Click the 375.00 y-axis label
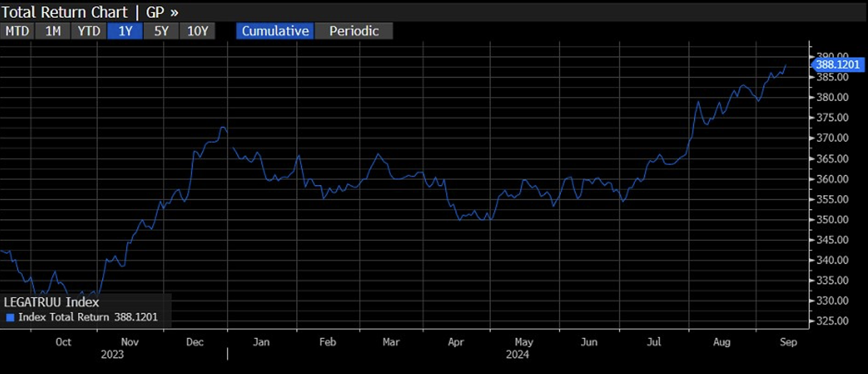Viewport: 868px width, 374px height. coord(832,118)
